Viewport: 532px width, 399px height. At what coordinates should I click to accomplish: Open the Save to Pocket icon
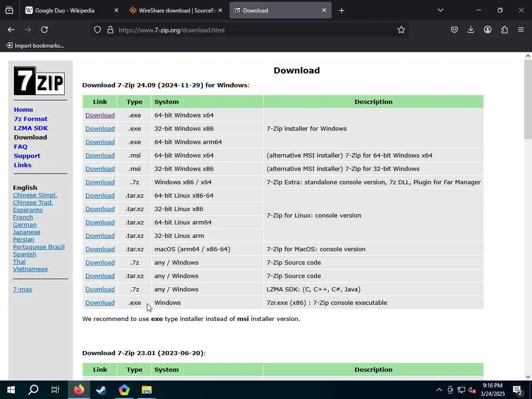click(454, 30)
